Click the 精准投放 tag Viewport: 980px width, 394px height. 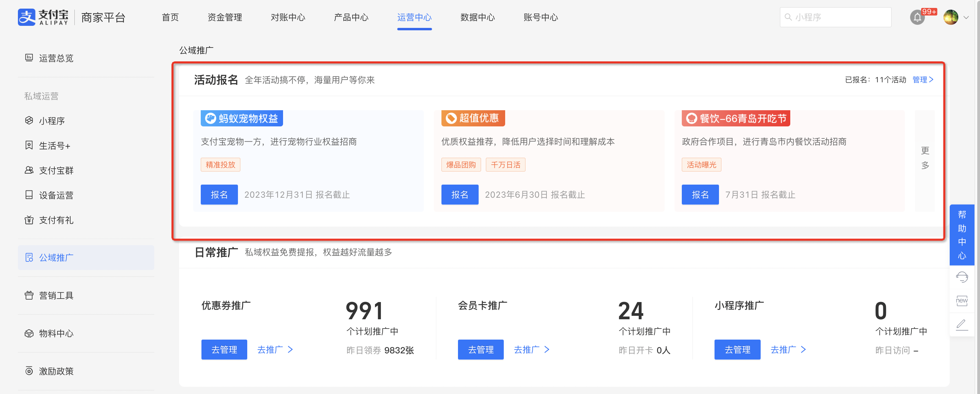coord(220,164)
